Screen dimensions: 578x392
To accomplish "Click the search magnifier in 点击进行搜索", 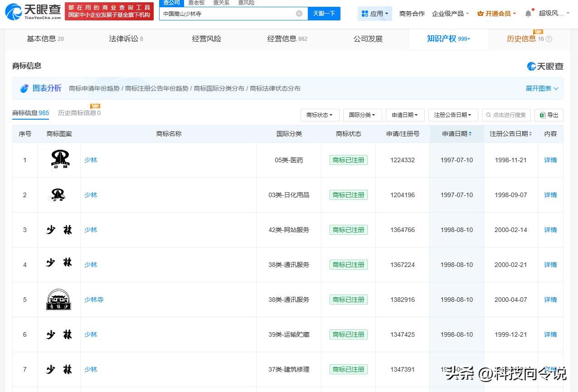I will [489, 115].
